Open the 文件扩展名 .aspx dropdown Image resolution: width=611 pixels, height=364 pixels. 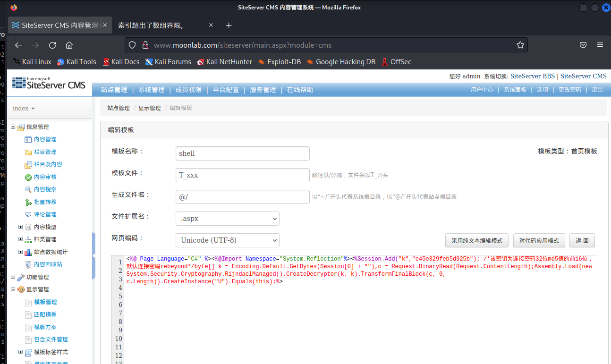[x=228, y=219]
